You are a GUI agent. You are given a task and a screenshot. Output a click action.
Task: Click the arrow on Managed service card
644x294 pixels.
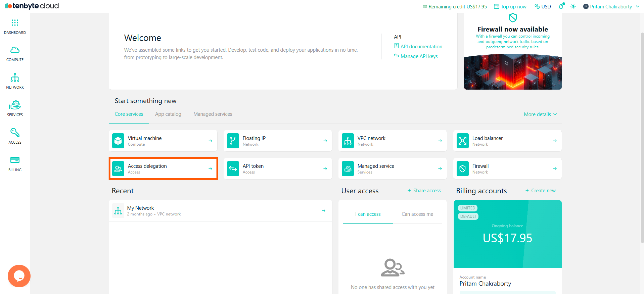440,169
